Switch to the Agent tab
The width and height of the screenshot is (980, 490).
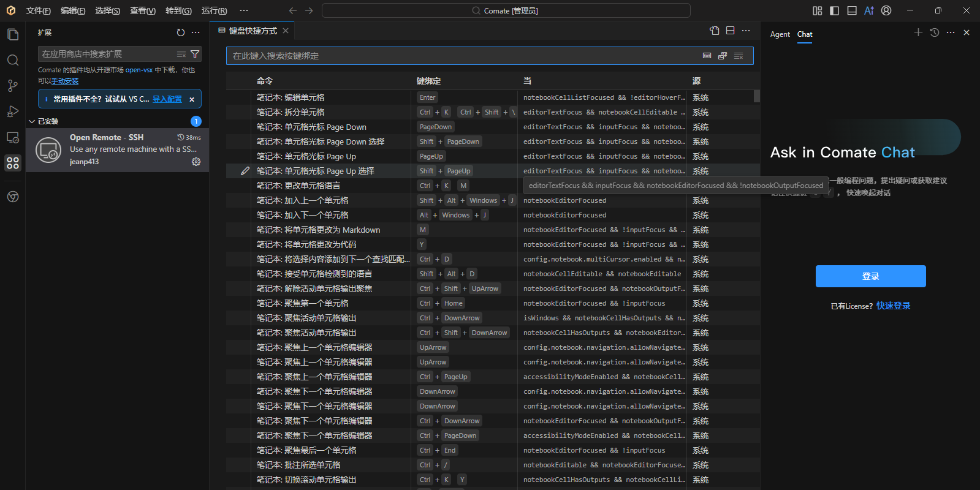coord(780,34)
